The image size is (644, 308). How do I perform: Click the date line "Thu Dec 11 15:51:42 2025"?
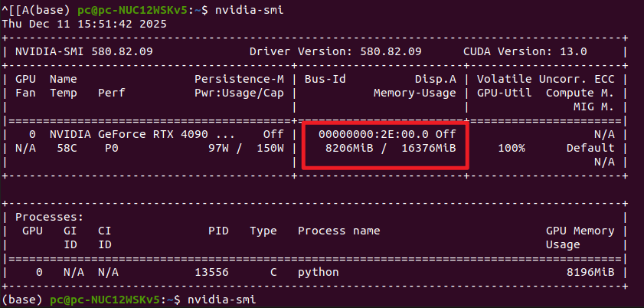click(84, 24)
